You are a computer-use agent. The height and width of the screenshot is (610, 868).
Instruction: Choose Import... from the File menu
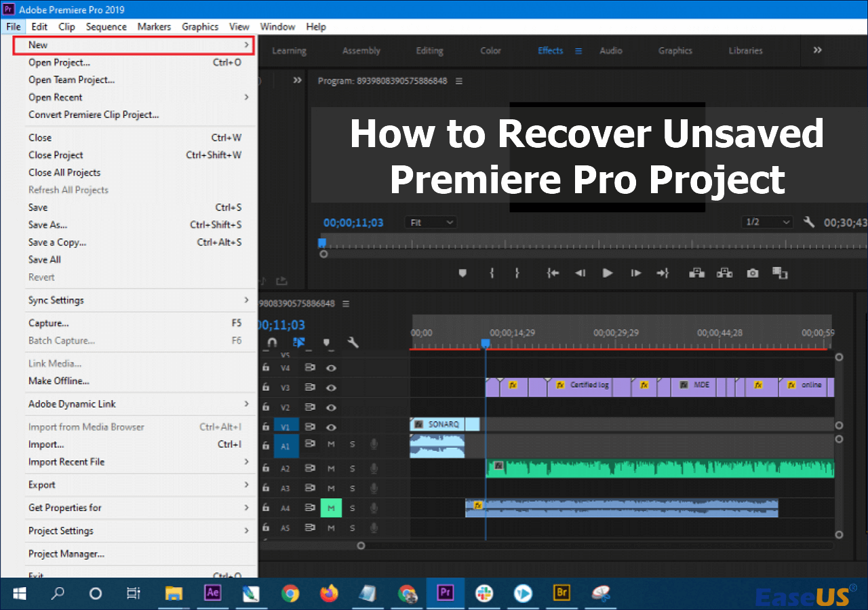click(46, 445)
